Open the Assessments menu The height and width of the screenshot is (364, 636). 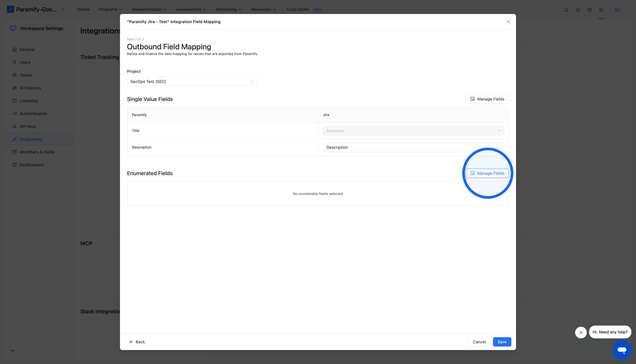coord(191,9)
